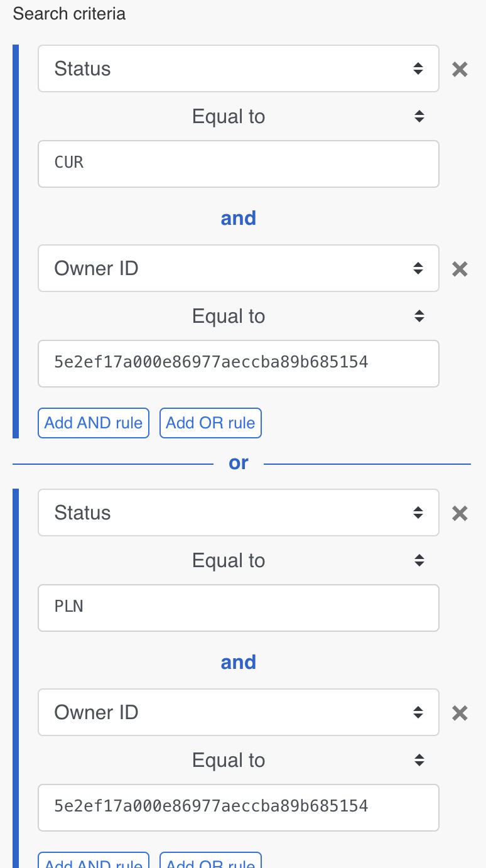This screenshot has width=486, height=868.
Task: Focus the Owner ID value field in CUR group
Action: (x=238, y=363)
